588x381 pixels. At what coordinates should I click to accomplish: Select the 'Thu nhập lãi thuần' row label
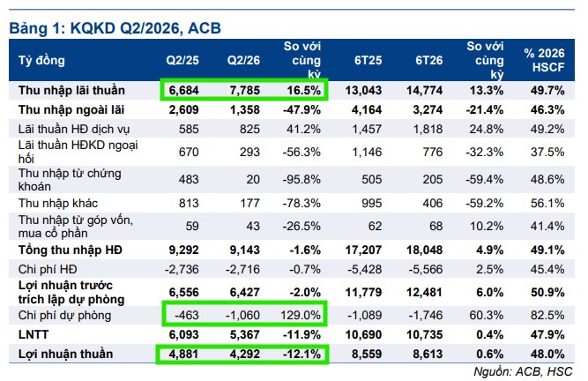click(x=71, y=90)
